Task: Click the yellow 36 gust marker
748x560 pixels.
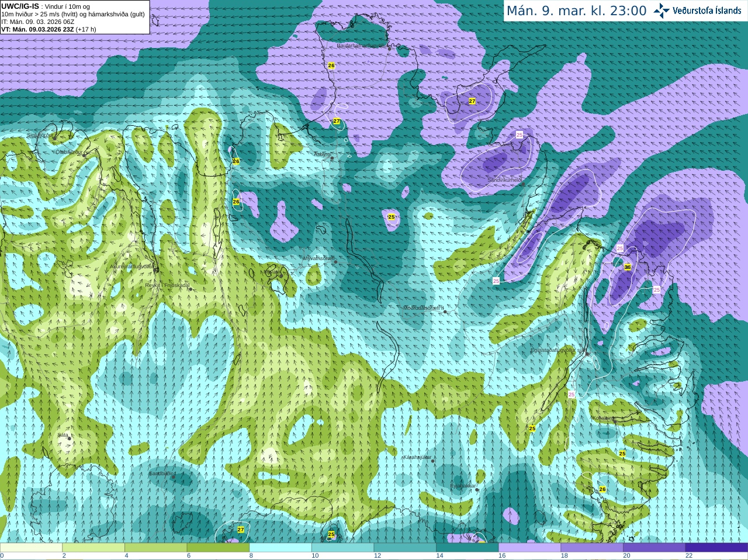Action: click(x=628, y=267)
